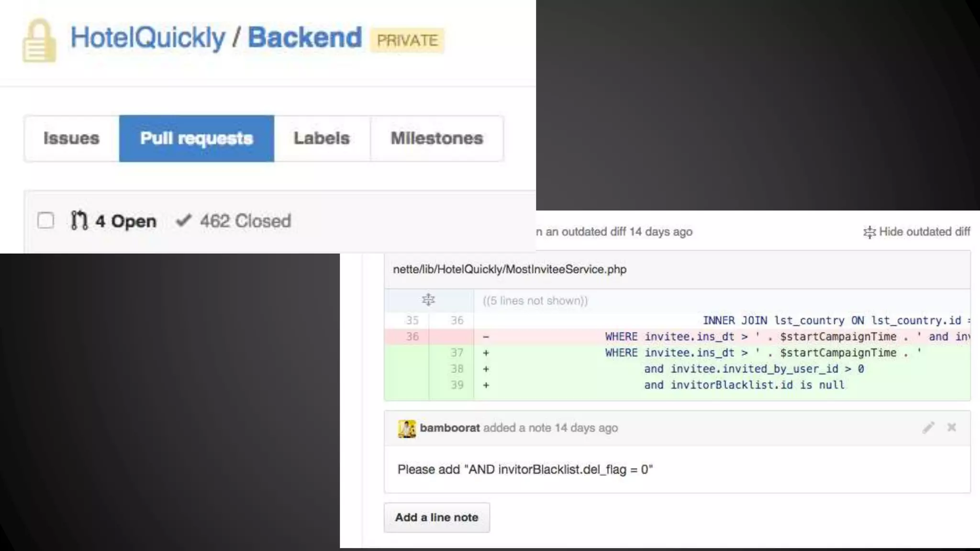Click bamboorat's avatar thumbnail
This screenshot has width=980, height=551.
pyautogui.click(x=407, y=429)
